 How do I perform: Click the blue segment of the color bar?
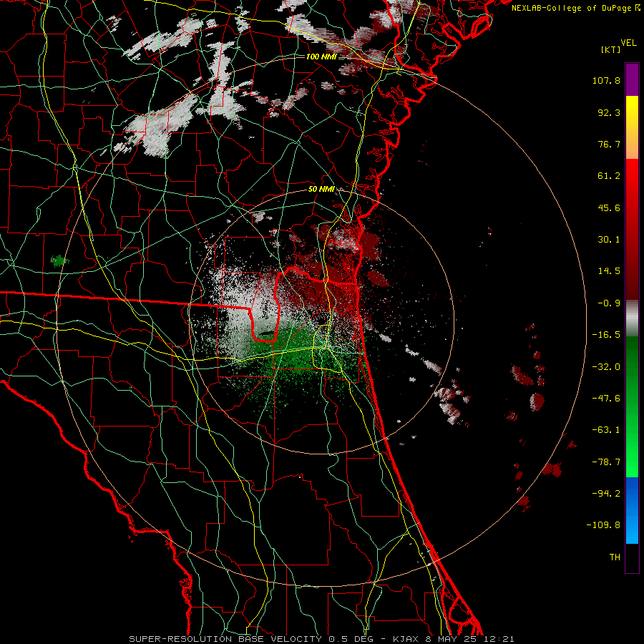pyautogui.click(x=632, y=510)
